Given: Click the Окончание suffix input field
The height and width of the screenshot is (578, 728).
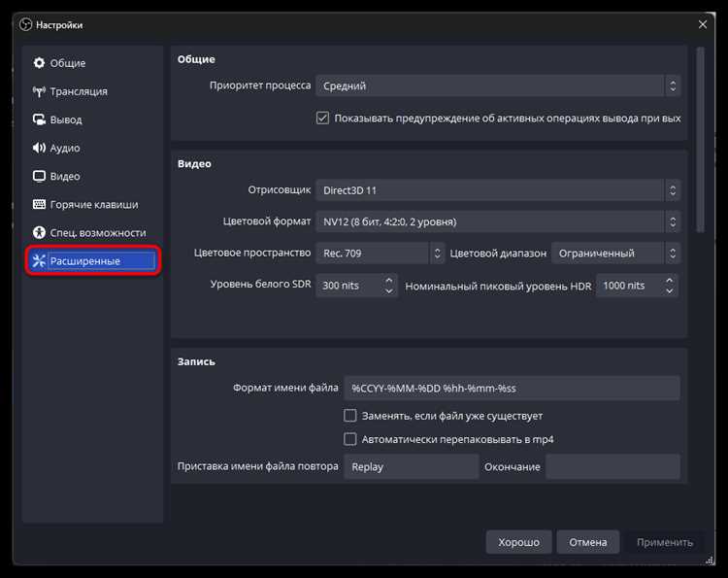Looking at the screenshot, I should (612, 467).
